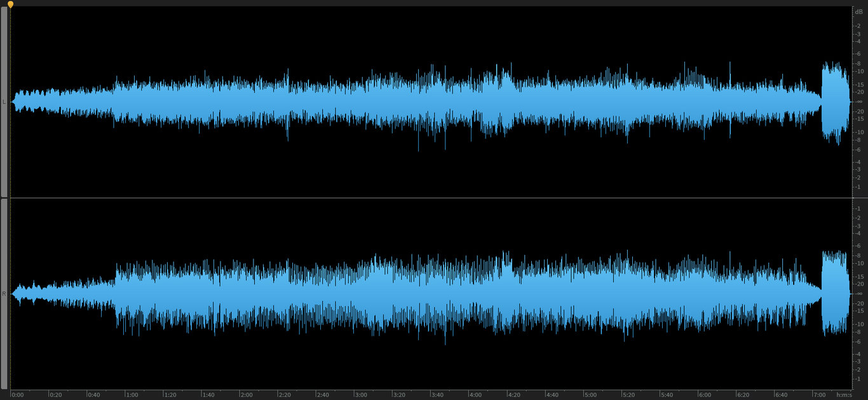
Task: Click the 7:00 mark on the time ruler
Action: click(819, 395)
